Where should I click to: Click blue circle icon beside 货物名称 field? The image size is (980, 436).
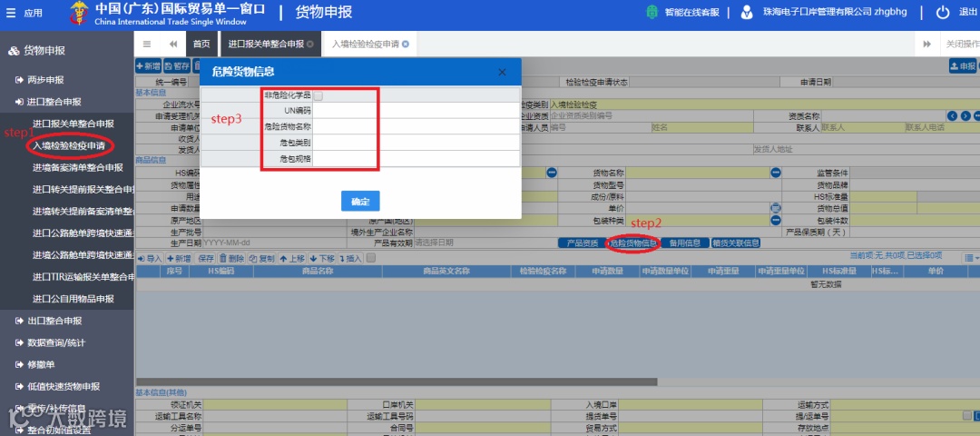click(x=776, y=173)
